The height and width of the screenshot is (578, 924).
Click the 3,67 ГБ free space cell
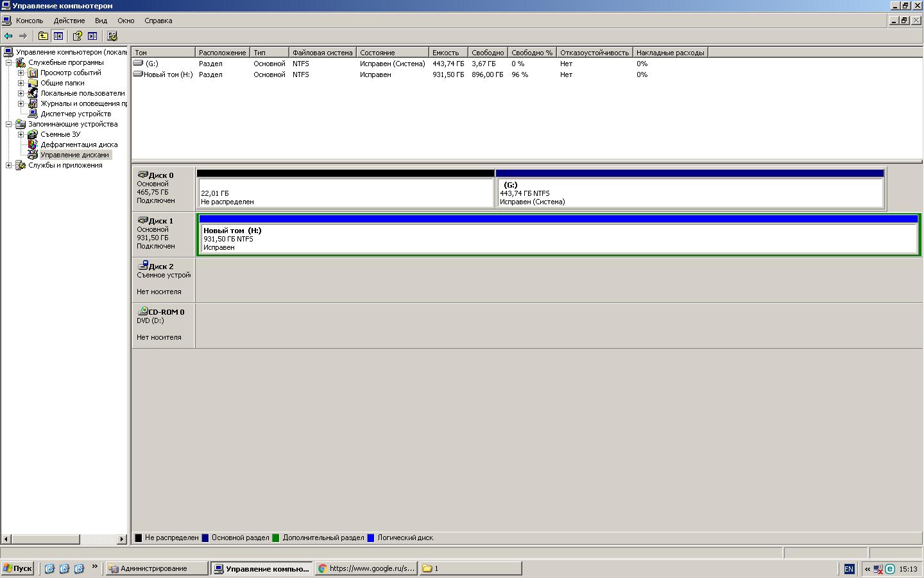484,64
